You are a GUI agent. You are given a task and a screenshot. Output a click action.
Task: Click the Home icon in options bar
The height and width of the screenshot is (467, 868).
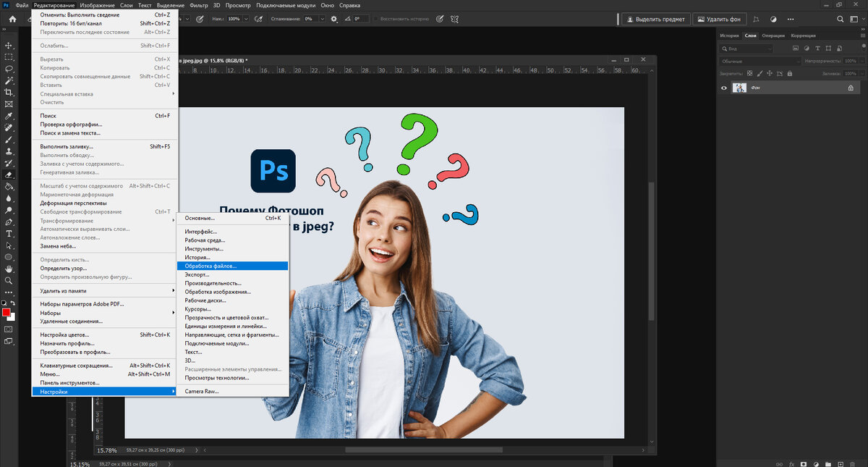point(12,19)
